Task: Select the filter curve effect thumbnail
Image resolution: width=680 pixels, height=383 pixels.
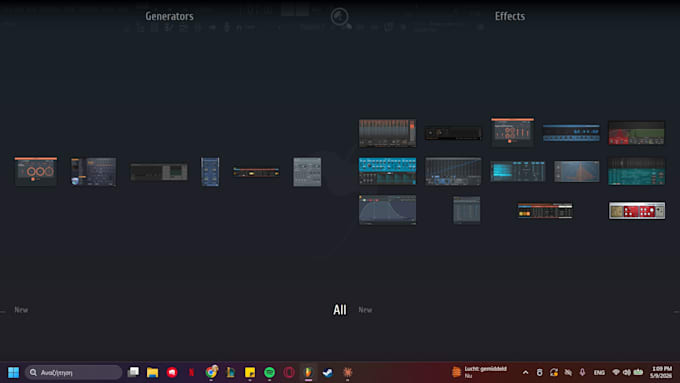Action: click(x=387, y=210)
